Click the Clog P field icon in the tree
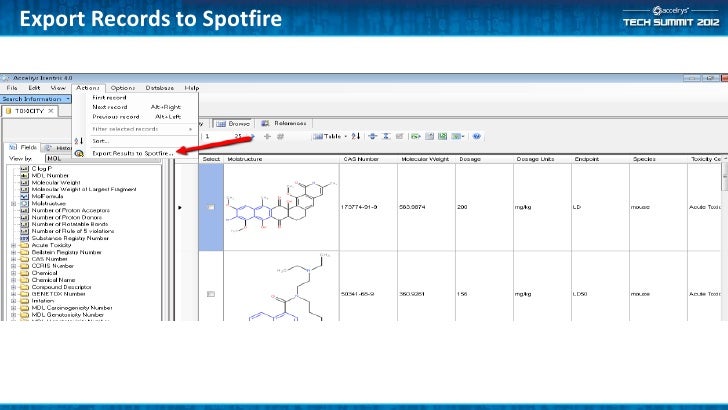Viewport: 728px width, 410px height. (24, 169)
